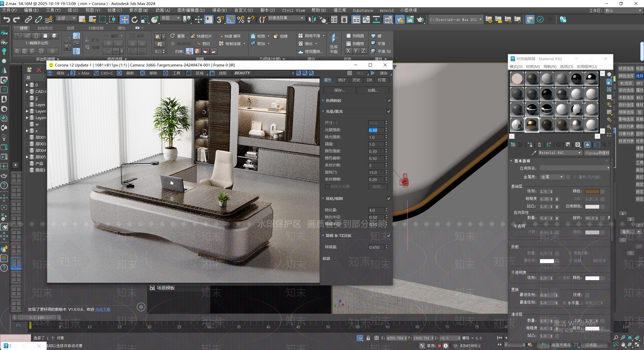Toggle the Denoise section checkbox
Screen dimensions: 644x350
pyautogui.click(x=389, y=236)
